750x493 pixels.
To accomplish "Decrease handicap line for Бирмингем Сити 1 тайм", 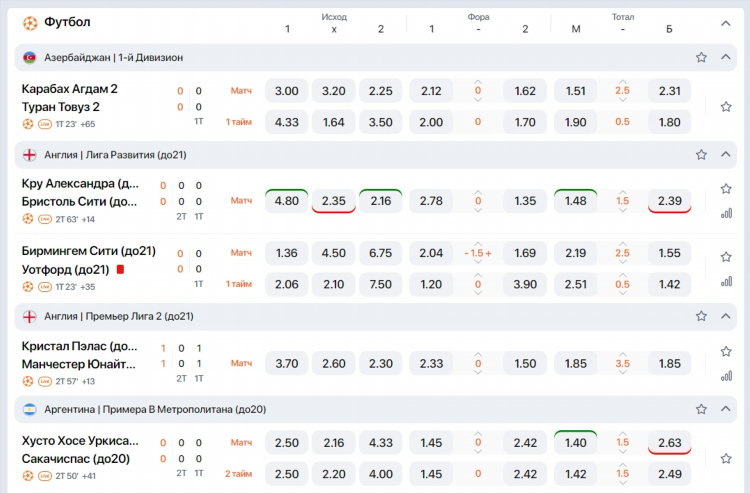I will pos(478,293).
